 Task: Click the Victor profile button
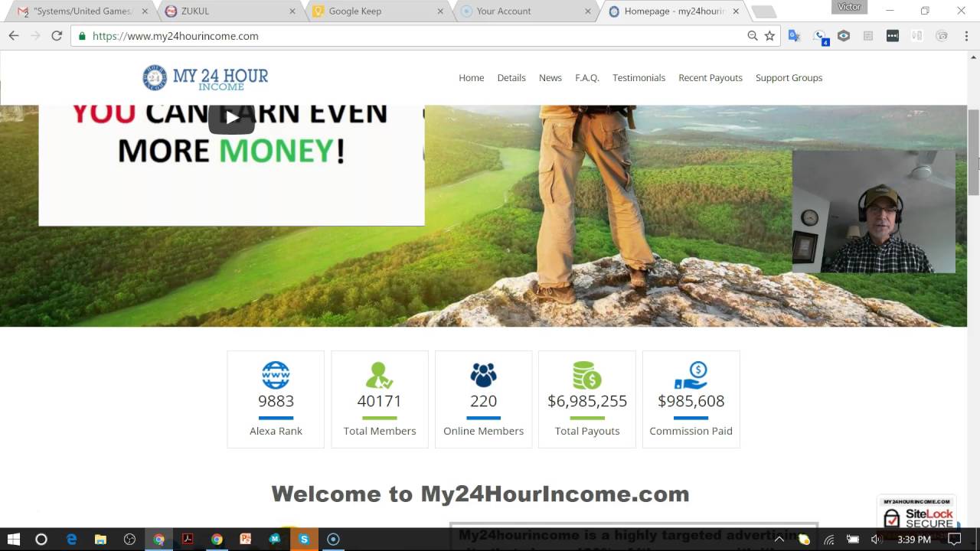(x=849, y=7)
